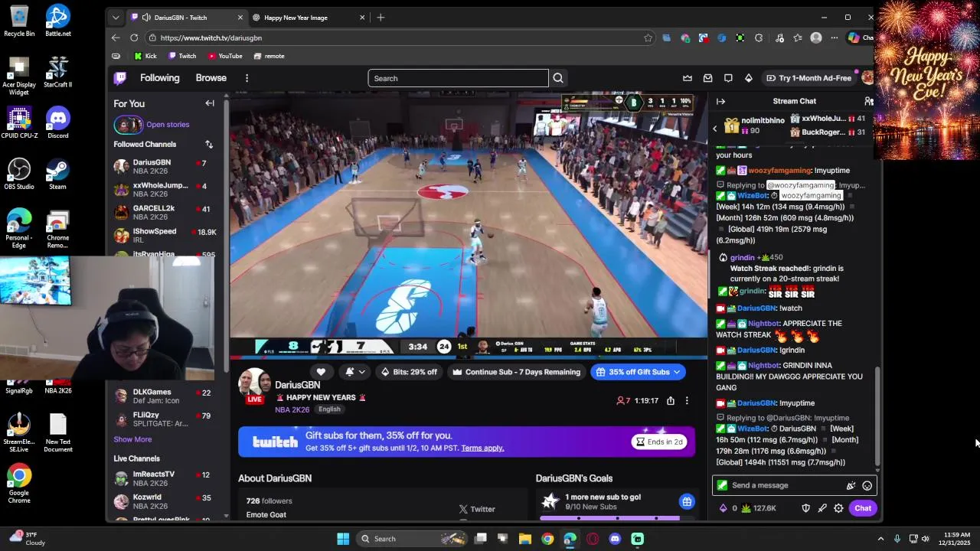Screen dimensions: 980x551
Task: Switch to the Happy New Year Image tab
Action: pos(309,18)
